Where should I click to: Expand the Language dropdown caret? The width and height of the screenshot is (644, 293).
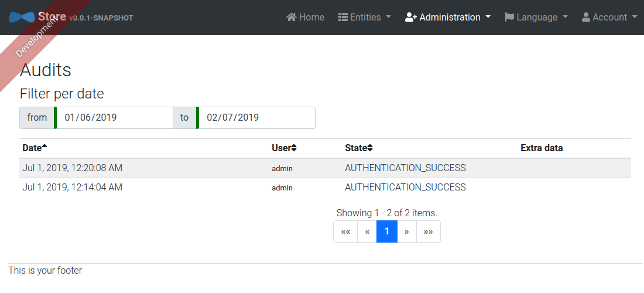point(565,17)
